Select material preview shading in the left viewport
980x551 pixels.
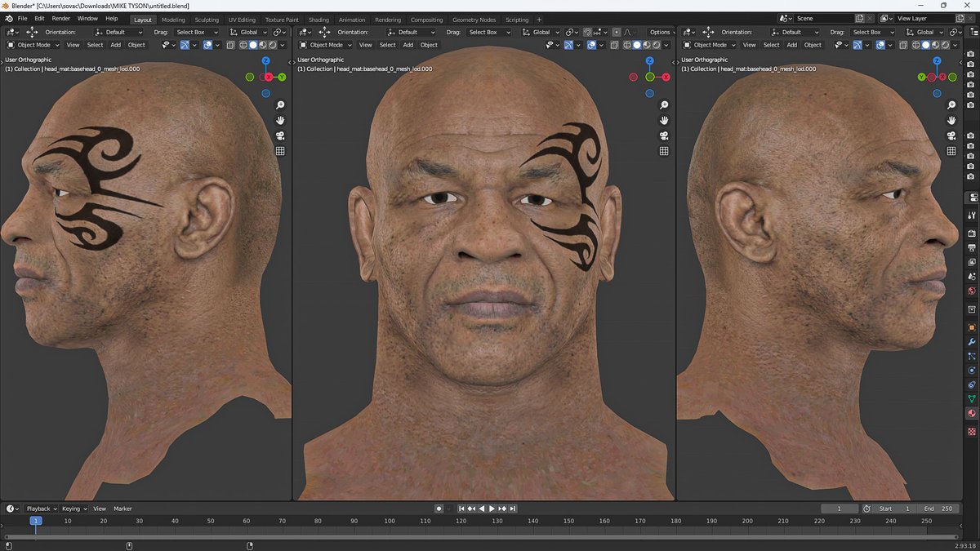tap(262, 45)
